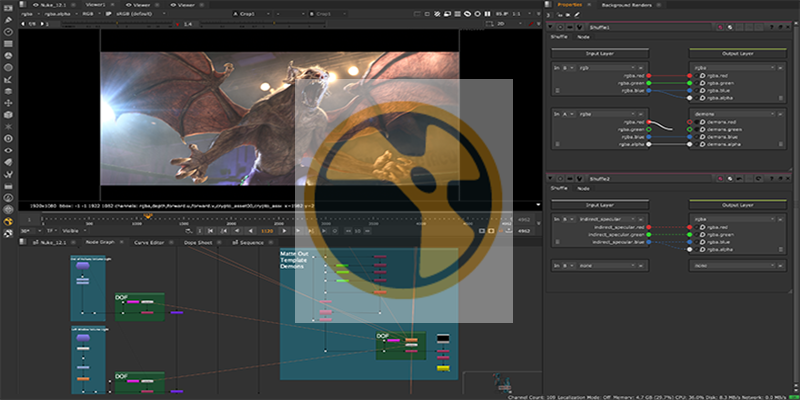Open the yellow Nuke logo toolbar icon
Viewport: 800px width, 400px height.
coord(8,221)
